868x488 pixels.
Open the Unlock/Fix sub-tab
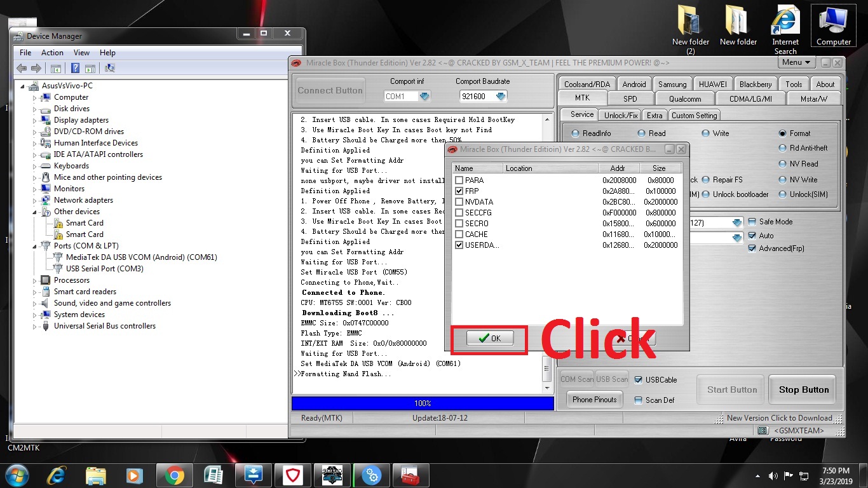pyautogui.click(x=621, y=115)
